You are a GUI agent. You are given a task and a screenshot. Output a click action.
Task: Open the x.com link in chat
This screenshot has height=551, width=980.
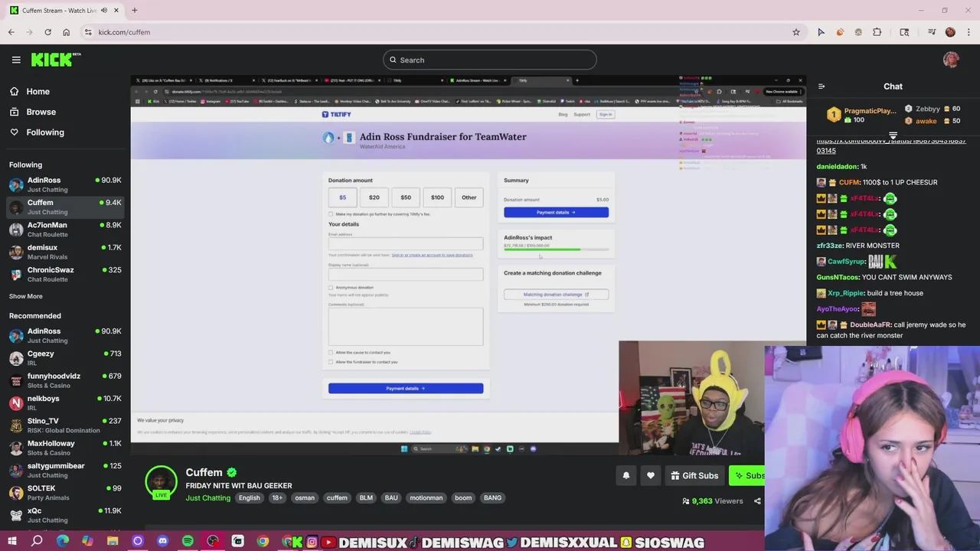pyautogui.click(x=891, y=145)
